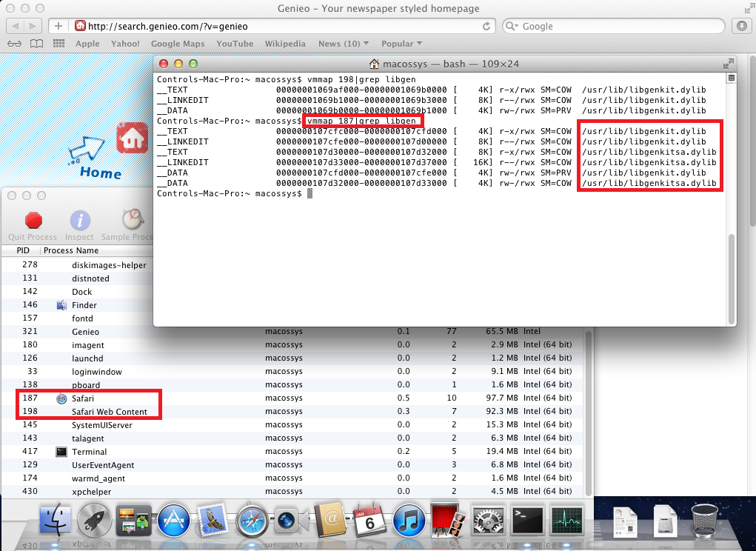Screen dimensions: 756x551
Task: Open Mission Control from the Dock
Action: [x=133, y=521]
